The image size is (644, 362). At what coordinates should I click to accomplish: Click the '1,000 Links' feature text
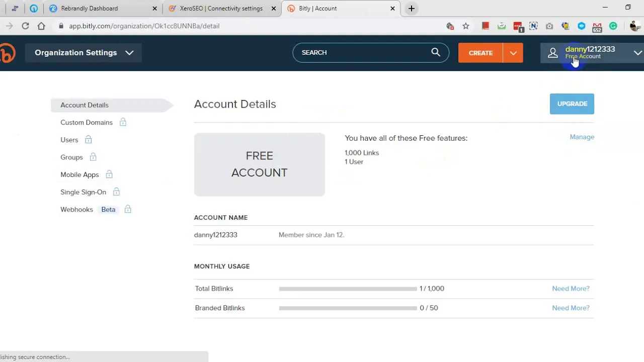[362, 153]
